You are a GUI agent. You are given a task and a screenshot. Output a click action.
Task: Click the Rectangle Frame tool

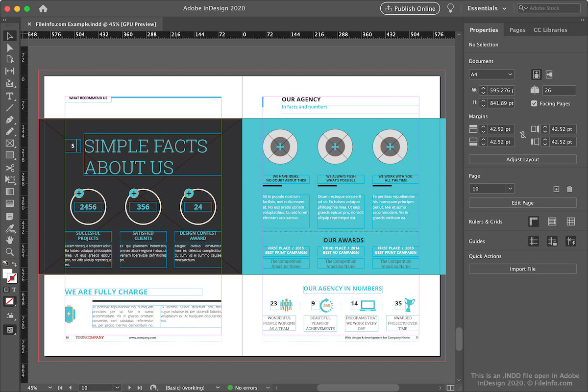(9, 144)
